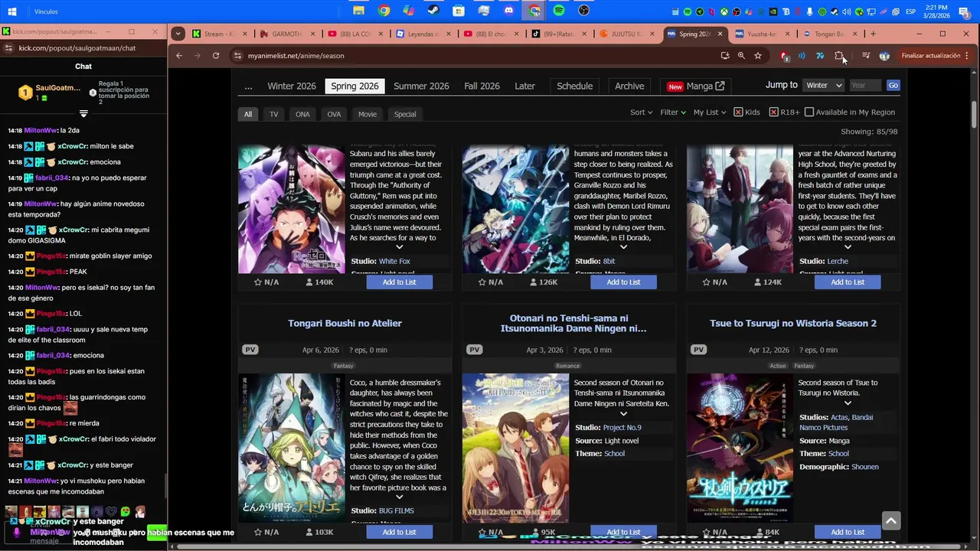Open the tab search dropdown arrow
This screenshot has height=551, width=980.
point(178,34)
